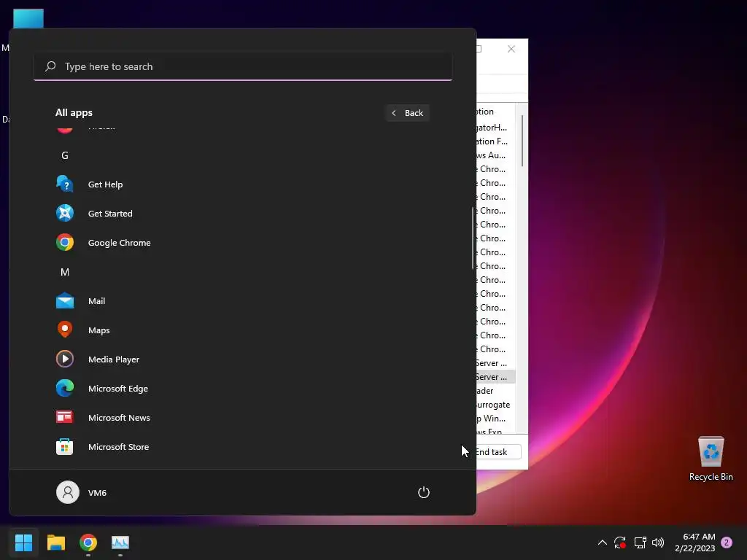Click the search magnifier icon
Viewport: 747px width, 560px height.
tap(50, 66)
